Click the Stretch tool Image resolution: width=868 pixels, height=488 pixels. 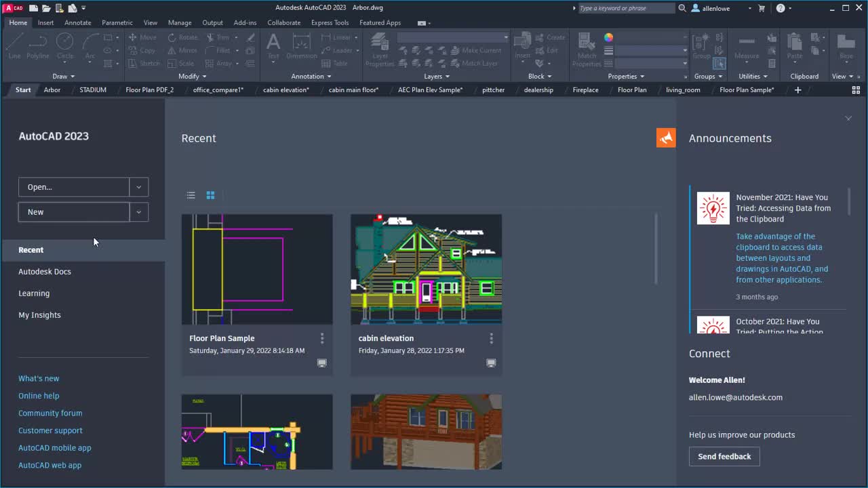pos(144,63)
